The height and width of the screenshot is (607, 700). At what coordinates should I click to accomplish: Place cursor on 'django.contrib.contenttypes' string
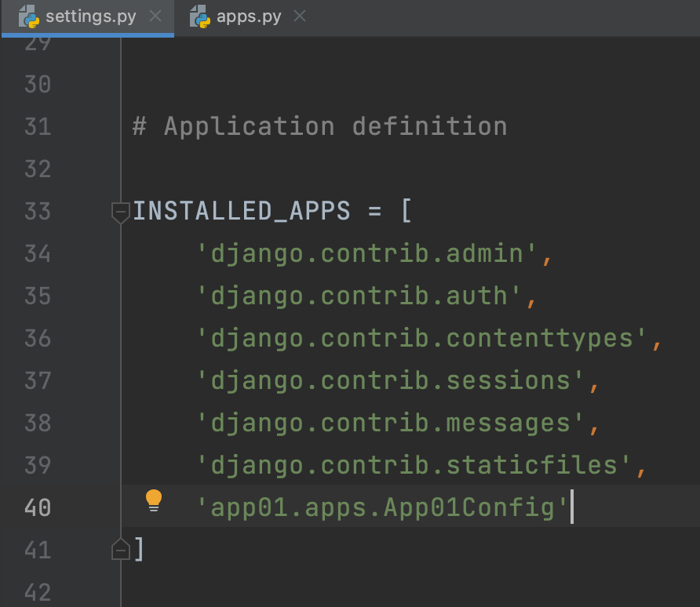pos(421,339)
